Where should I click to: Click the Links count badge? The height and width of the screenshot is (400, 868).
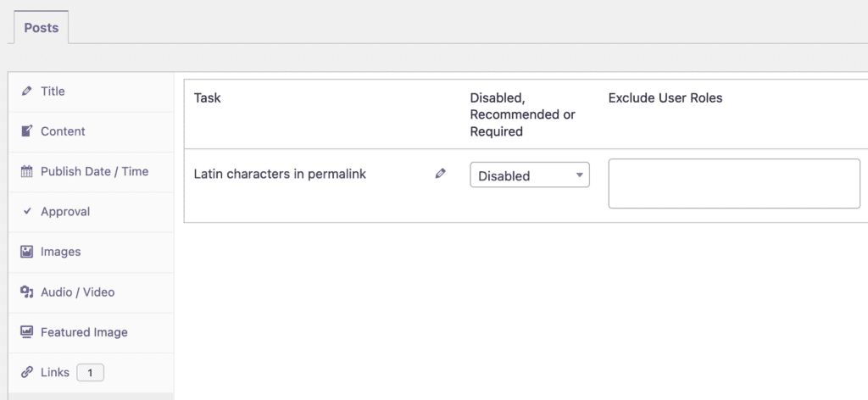tap(90, 373)
